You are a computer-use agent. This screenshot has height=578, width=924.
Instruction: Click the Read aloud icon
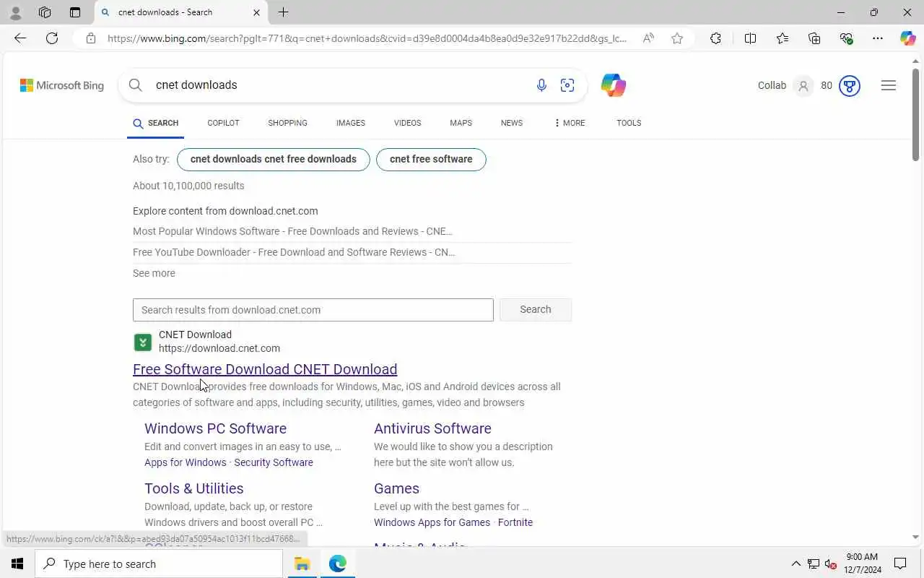coord(648,38)
